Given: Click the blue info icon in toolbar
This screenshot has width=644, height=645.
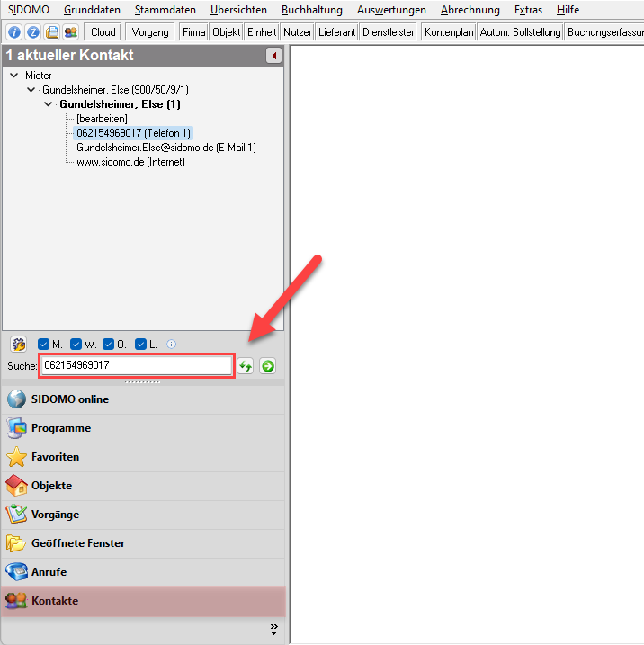Looking at the screenshot, I should [14, 32].
